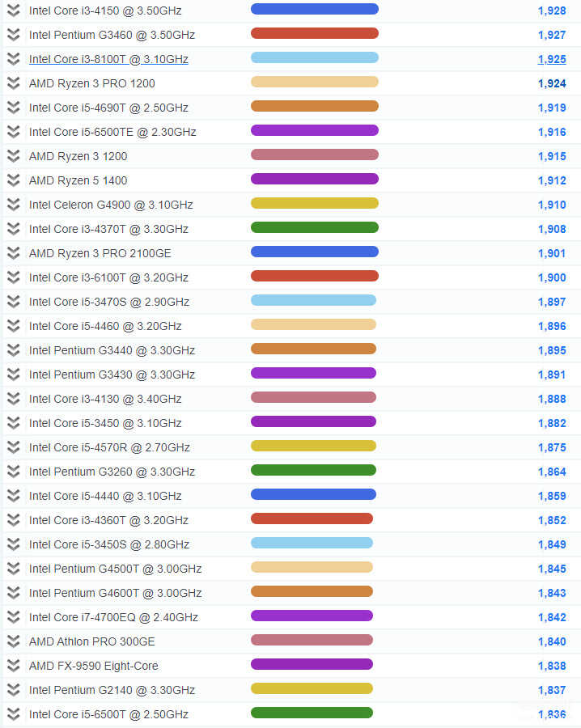Image resolution: width=581 pixels, height=728 pixels.
Task: Expand details for Intel Core i3-4150 row
Action: [x=14, y=11]
